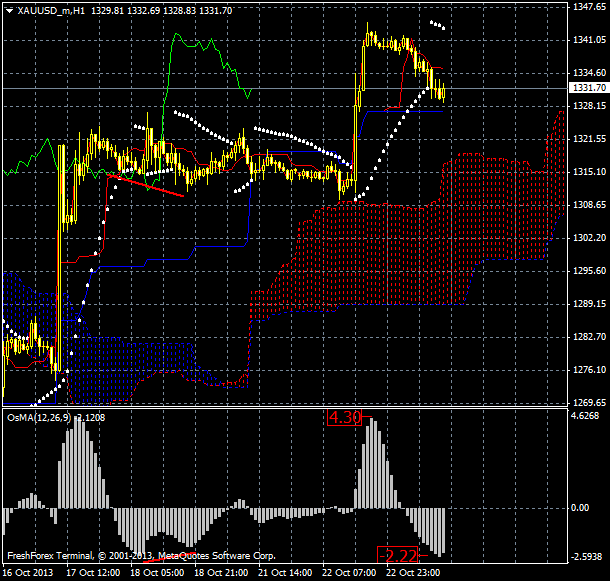This screenshot has height=581, width=610.
Task: Click the 1302.20 price scale value
Action: [x=585, y=238]
